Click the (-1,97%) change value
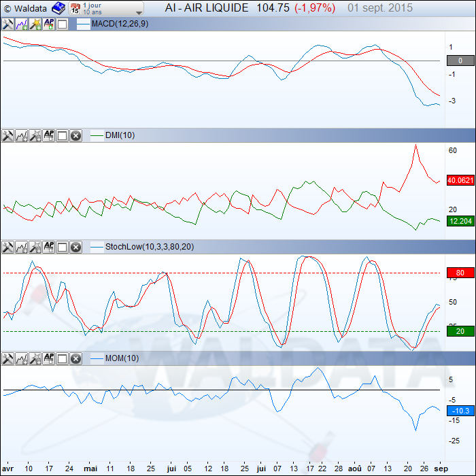The image size is (476, 476). (315, 8)
